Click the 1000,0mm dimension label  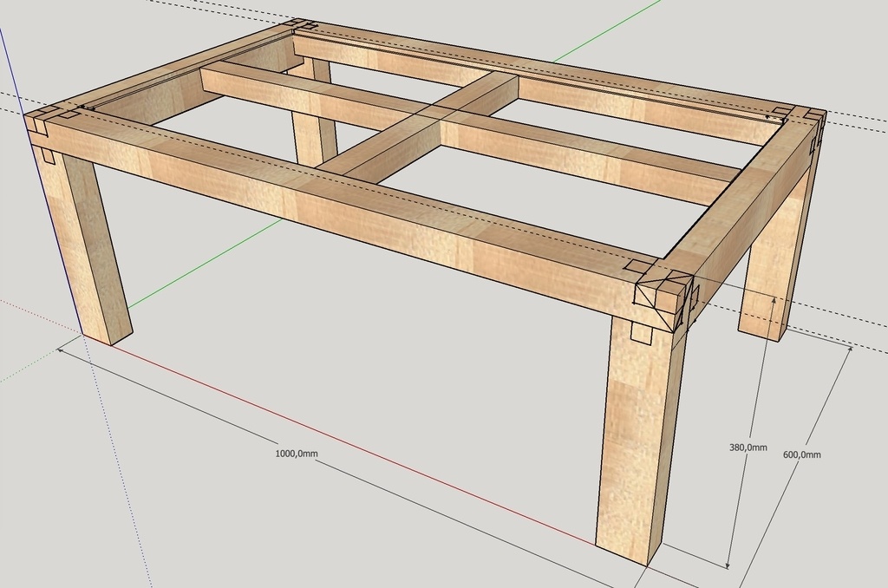pyautogui.click(x=297, y=454)
